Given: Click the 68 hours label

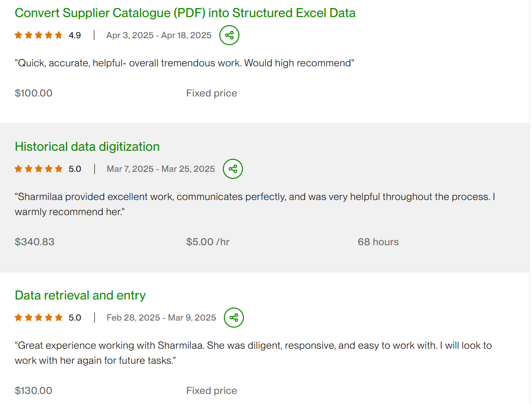Looking at the screenshot, I should 378,242.
